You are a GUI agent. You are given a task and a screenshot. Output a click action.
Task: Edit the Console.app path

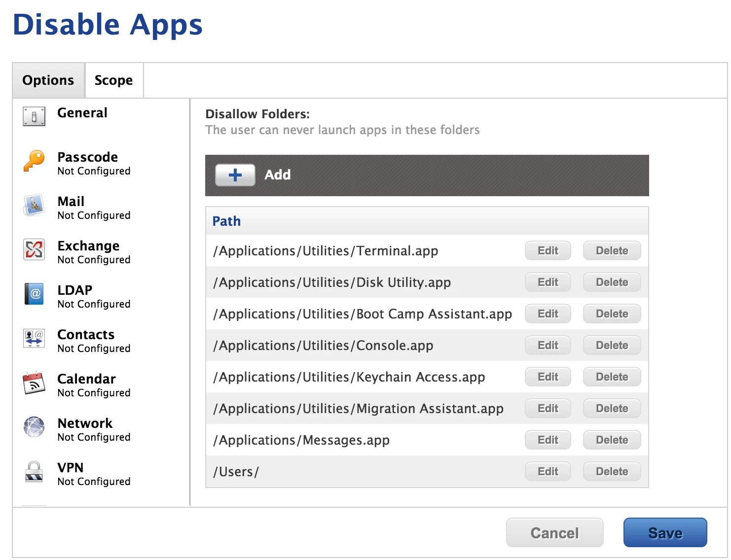tap(548, 345)
